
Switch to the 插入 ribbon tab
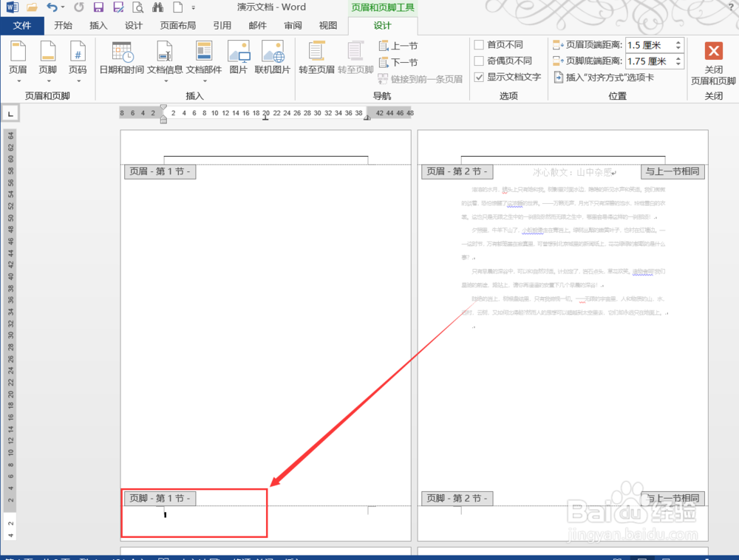coord(99,24)
